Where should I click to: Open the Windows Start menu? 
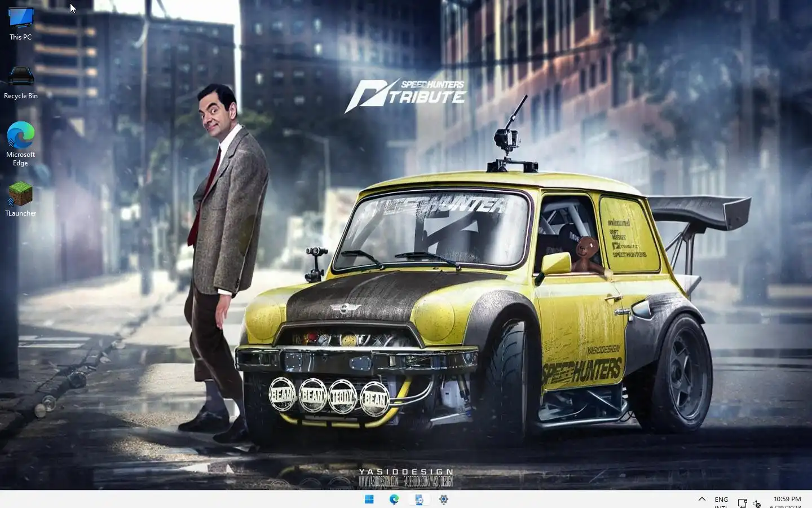(369, 499)
